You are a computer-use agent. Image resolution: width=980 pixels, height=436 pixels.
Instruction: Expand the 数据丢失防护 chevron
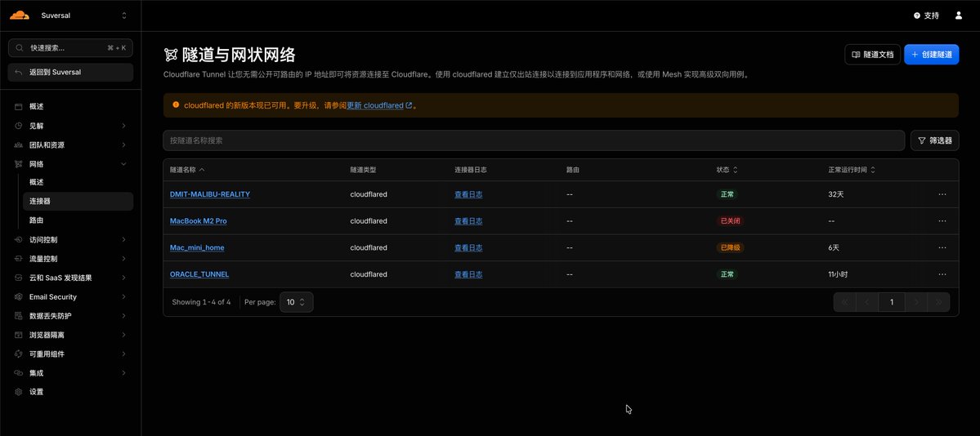pos(123,316)
